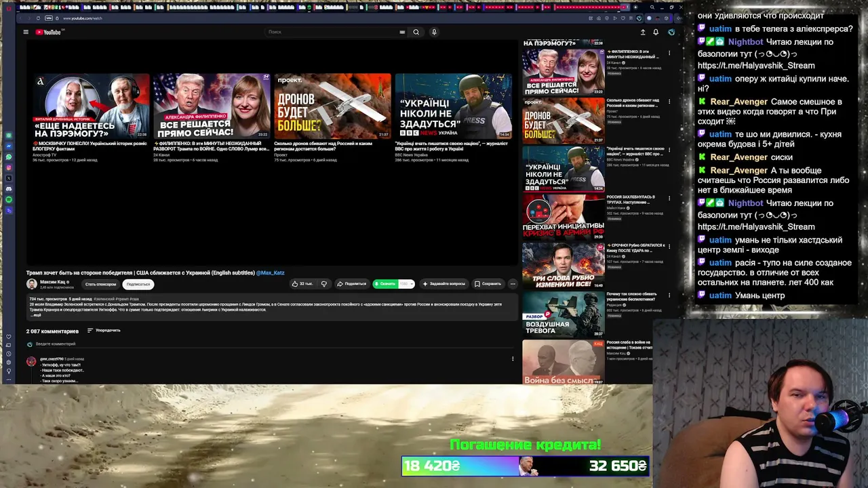868x488 pixels.
Task: Go back with the browser back arrow
Action: click(x=22, y=18)
